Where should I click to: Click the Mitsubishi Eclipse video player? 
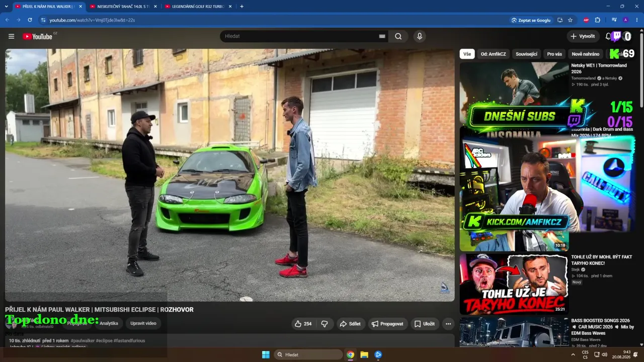tap(230, 175)
